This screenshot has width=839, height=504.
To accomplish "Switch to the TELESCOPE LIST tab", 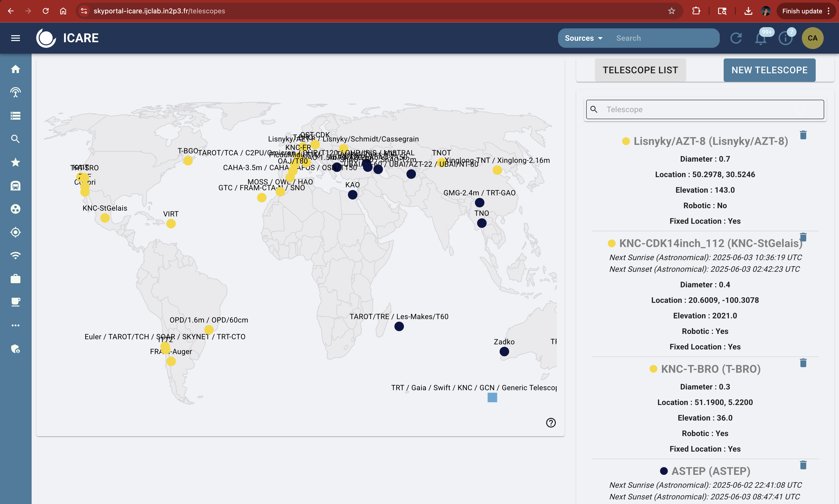I will click(640, 70).
